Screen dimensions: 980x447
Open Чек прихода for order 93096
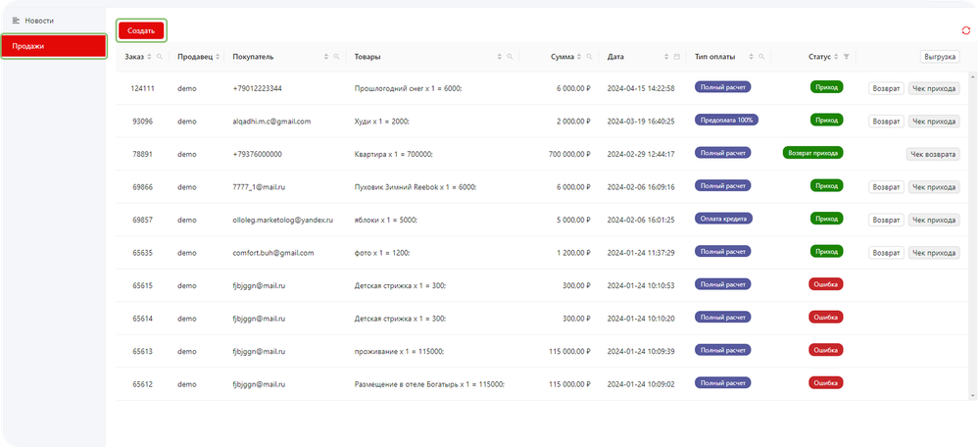tap(934, 122)
